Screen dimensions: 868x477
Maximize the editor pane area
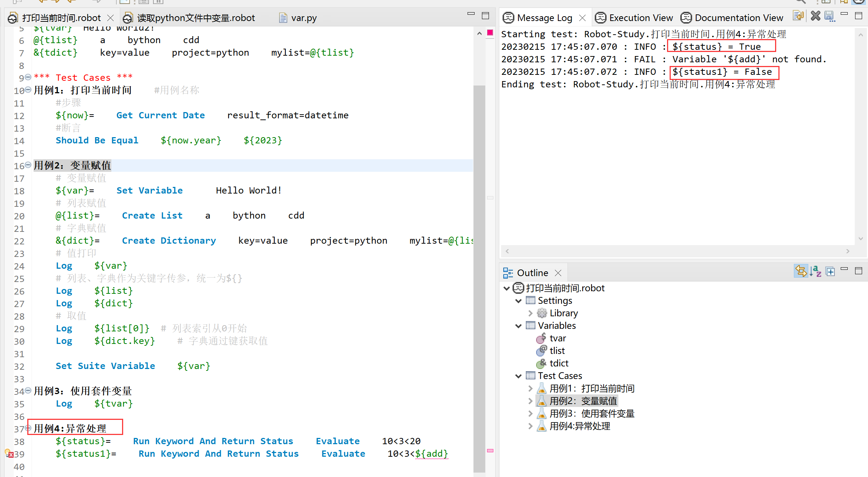pyautogui.click(x=485, y=16)
